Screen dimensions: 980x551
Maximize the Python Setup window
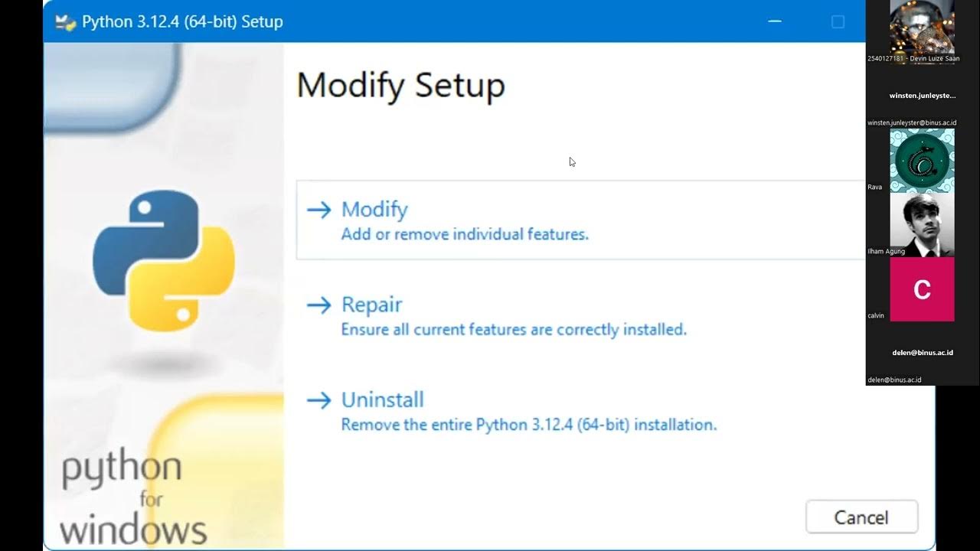pyautogui.click(x=838, y=21)
